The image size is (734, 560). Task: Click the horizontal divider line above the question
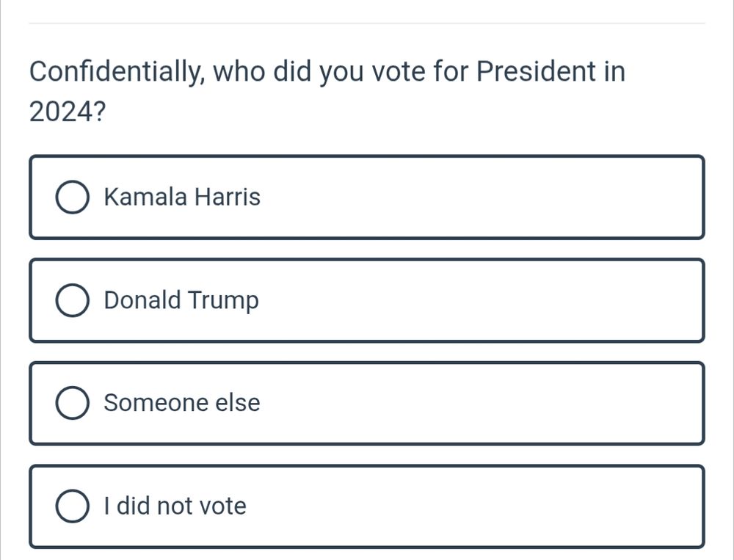coord(367,23)
